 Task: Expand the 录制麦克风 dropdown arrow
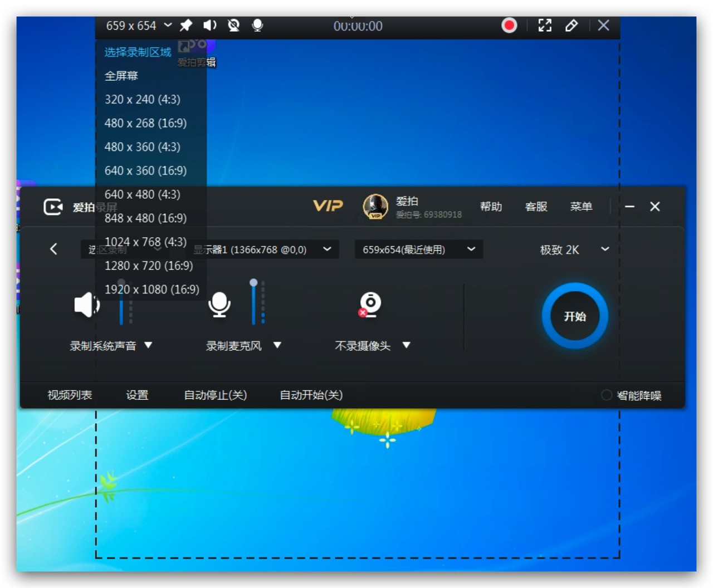pos(277,345)
